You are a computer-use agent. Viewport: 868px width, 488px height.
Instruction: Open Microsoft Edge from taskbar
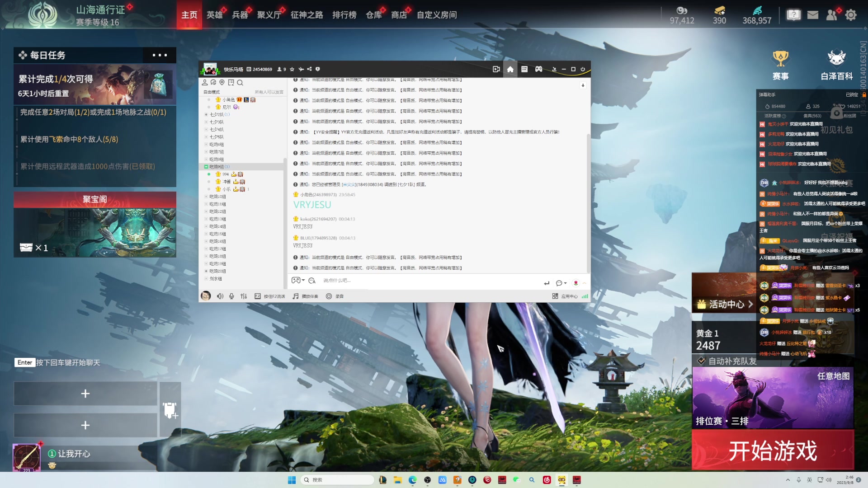pos(412,480)
